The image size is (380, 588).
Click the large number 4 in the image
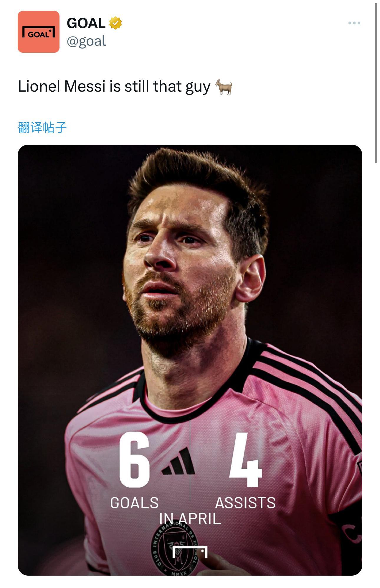point(245,460)
